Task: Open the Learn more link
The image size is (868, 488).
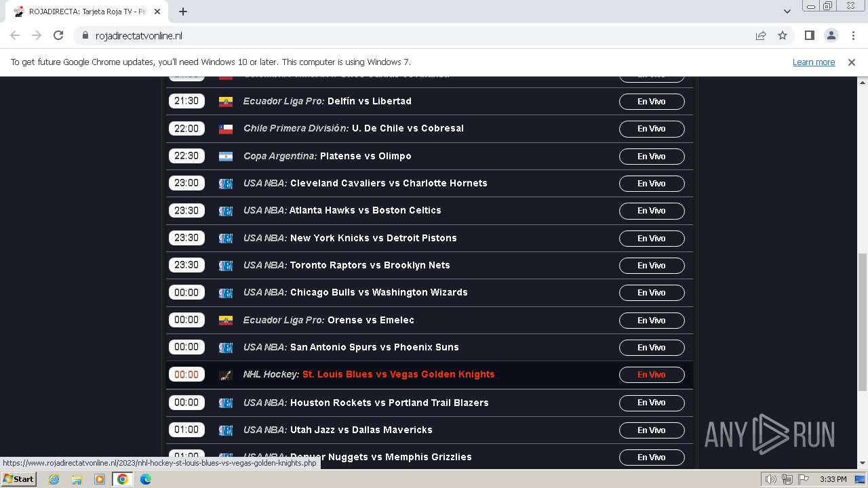Action: (x=814, y=62)
